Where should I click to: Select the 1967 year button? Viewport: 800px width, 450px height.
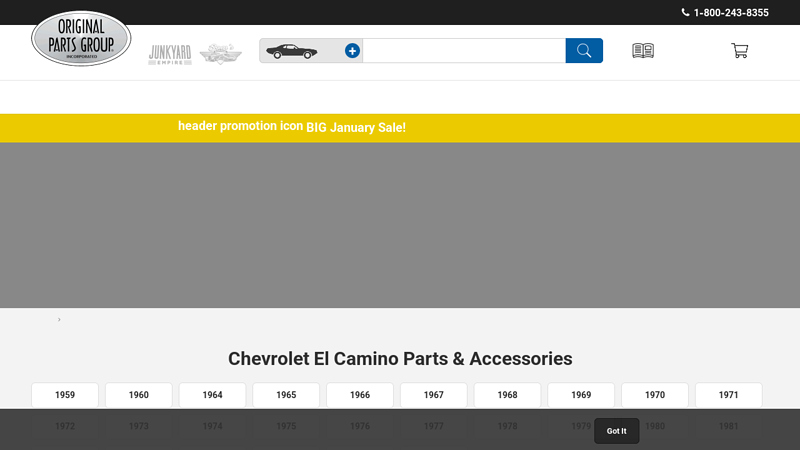[434, 395]
